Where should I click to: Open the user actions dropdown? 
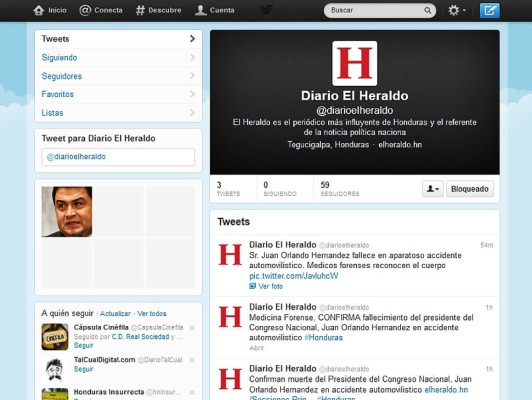point(433,189)
